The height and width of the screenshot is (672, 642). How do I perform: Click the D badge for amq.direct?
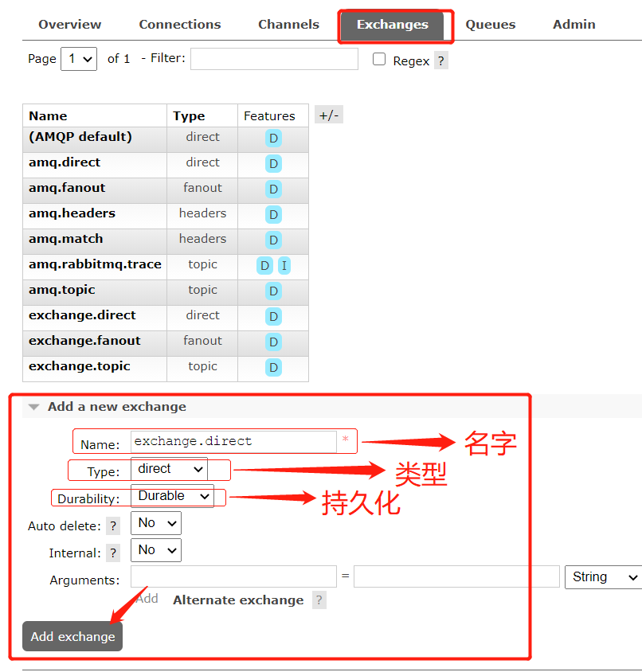[x=273, y=164]
